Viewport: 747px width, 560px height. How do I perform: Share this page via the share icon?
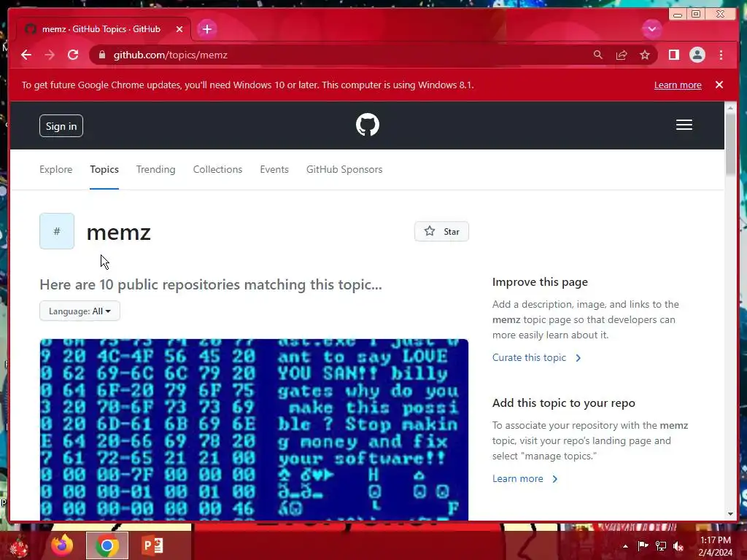(x=622, y=55)
